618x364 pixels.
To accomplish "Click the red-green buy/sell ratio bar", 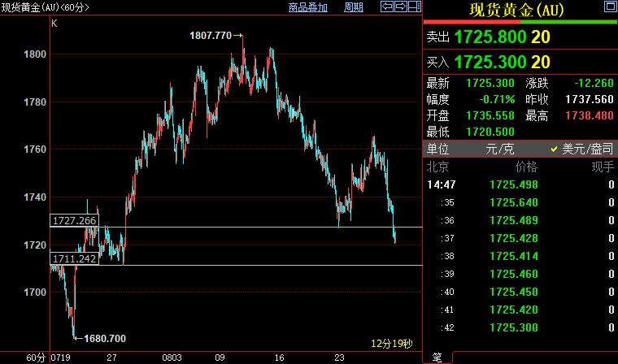I will tap(521, 22).
